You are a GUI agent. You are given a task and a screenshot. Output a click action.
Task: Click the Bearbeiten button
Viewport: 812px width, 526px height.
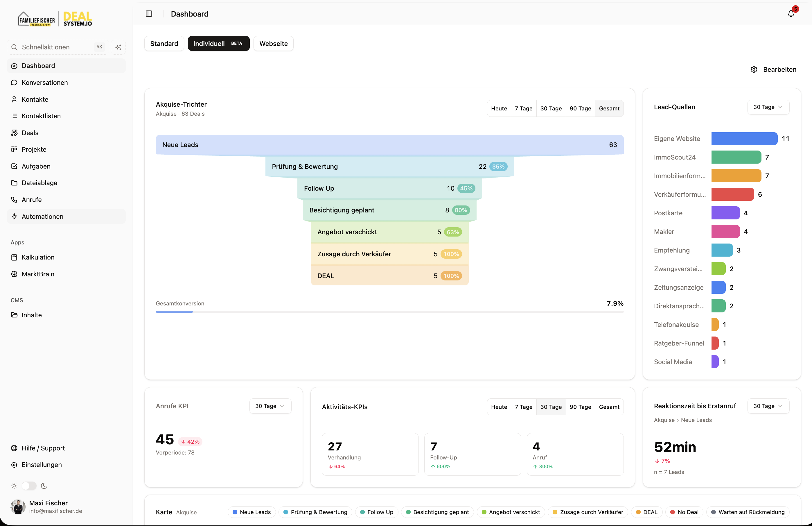tap(773, 70)
